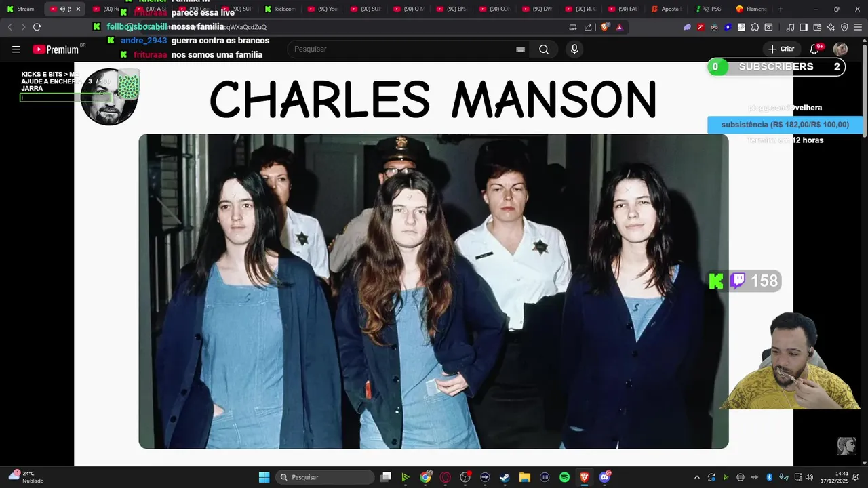Go to YouTube Premium home logo
This screenshot has width=868, height=488.
point(56,49)
